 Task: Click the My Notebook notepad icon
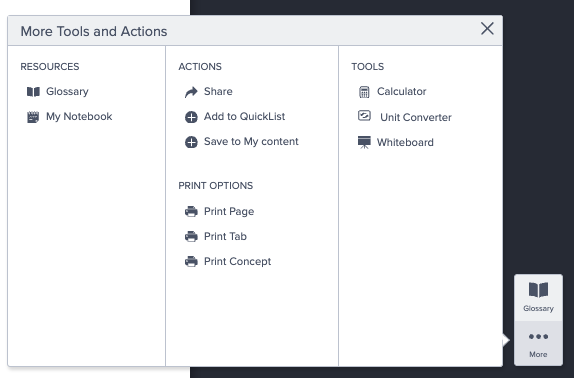(x=33, y=117)
